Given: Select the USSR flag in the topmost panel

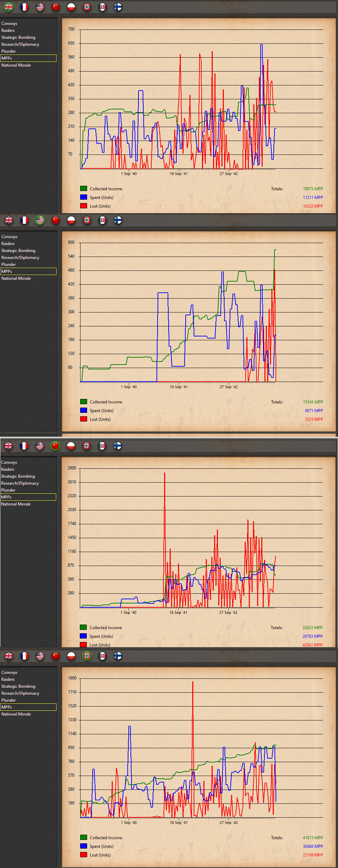Looking at the screenshot, I should pos(56,7).
